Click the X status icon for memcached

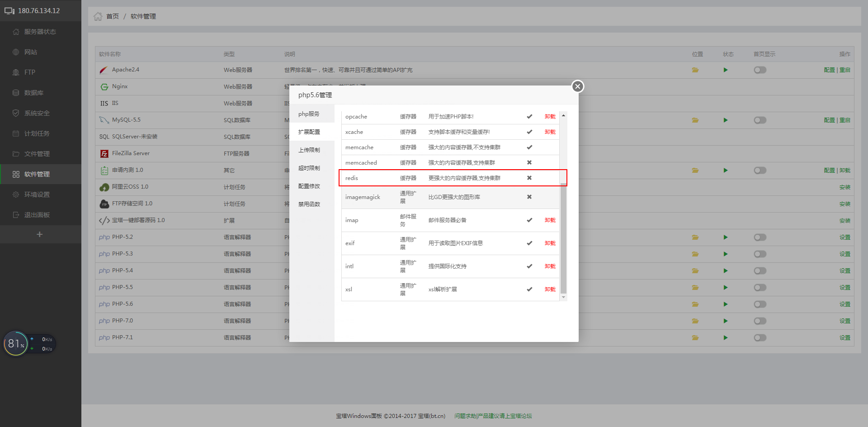(529, 162)
